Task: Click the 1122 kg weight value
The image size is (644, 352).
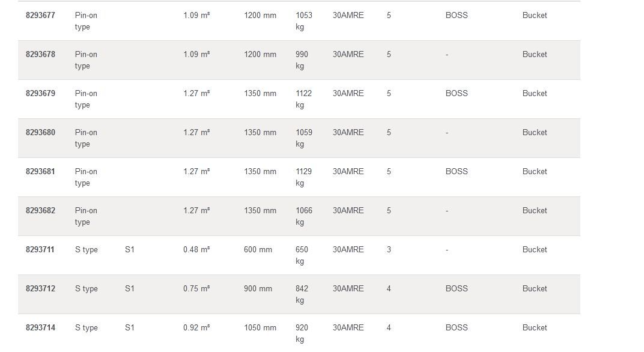Action: (304, 99)
